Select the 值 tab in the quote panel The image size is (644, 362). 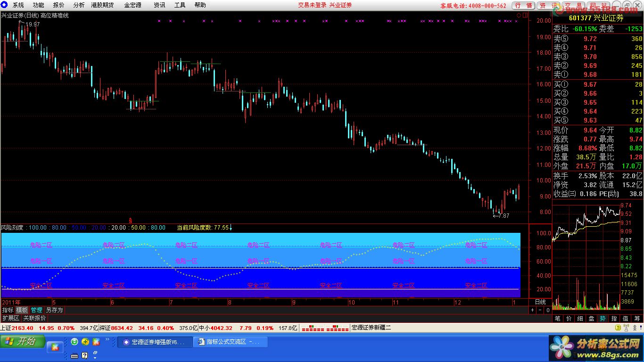[x=625, y=319]
